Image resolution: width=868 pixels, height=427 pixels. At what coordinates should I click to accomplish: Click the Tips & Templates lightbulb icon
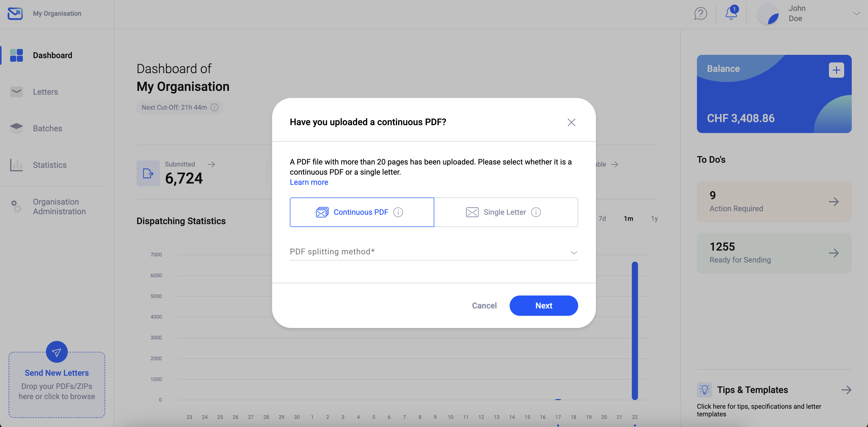(704, 390)
